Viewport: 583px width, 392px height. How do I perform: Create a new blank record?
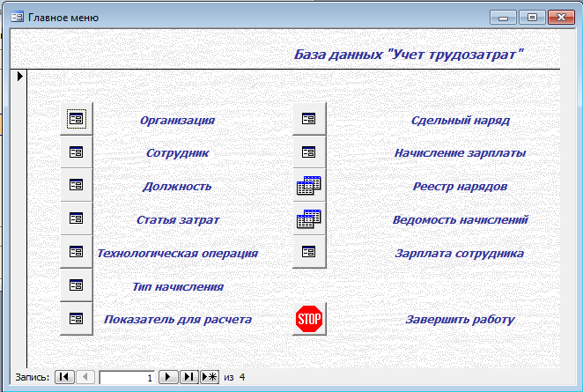pyautogui.click(x=210, y=377)
